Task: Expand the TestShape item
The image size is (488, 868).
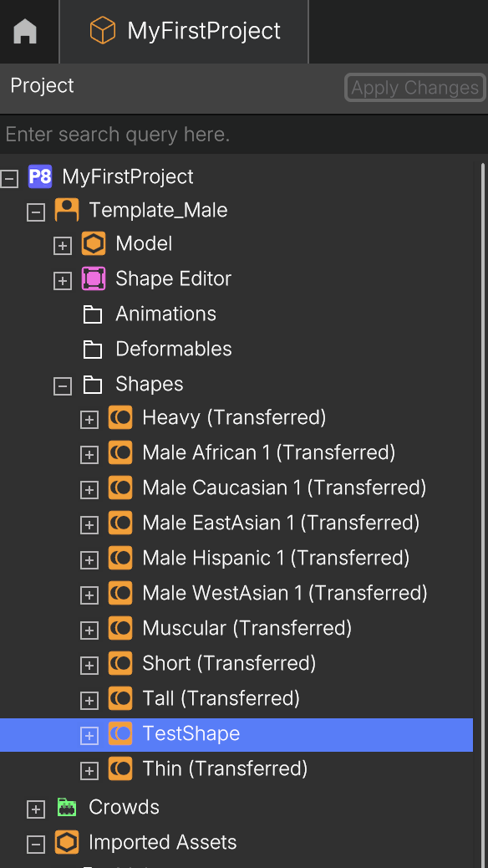Action: pos(89,735)
